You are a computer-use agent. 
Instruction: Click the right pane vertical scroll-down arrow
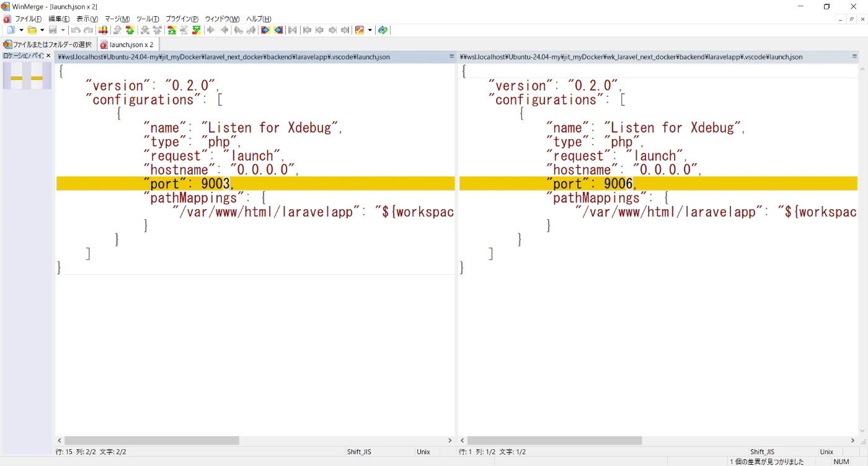click(862, 431)
